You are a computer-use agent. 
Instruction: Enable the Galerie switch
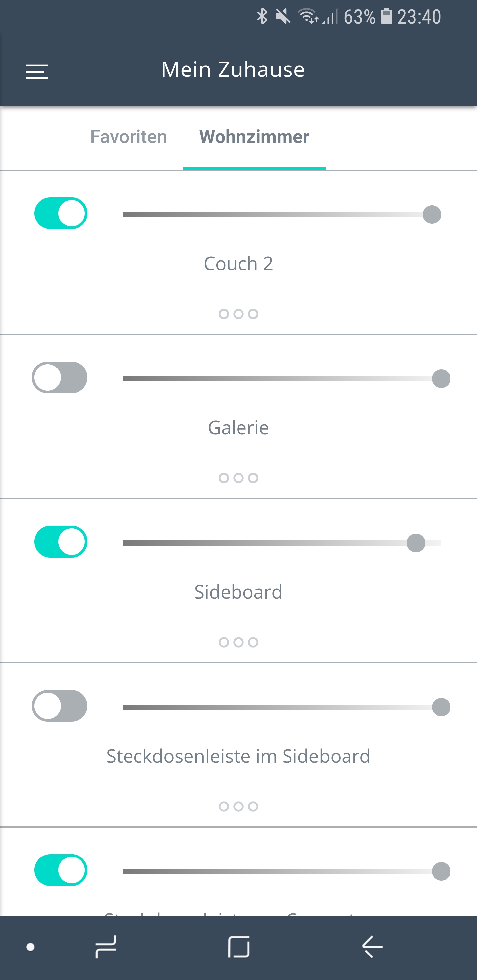(x=60, y=377)
